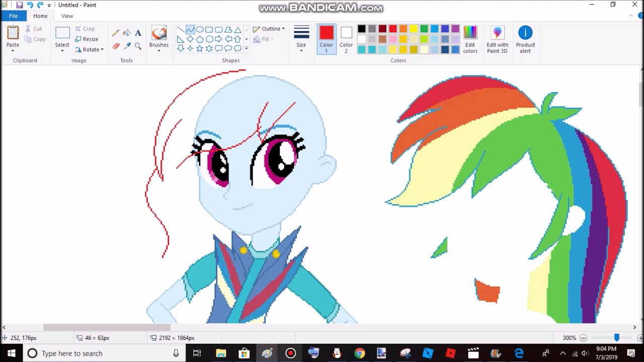Click the zoom slider handle

pyautogui.click(x=617, y=338)
